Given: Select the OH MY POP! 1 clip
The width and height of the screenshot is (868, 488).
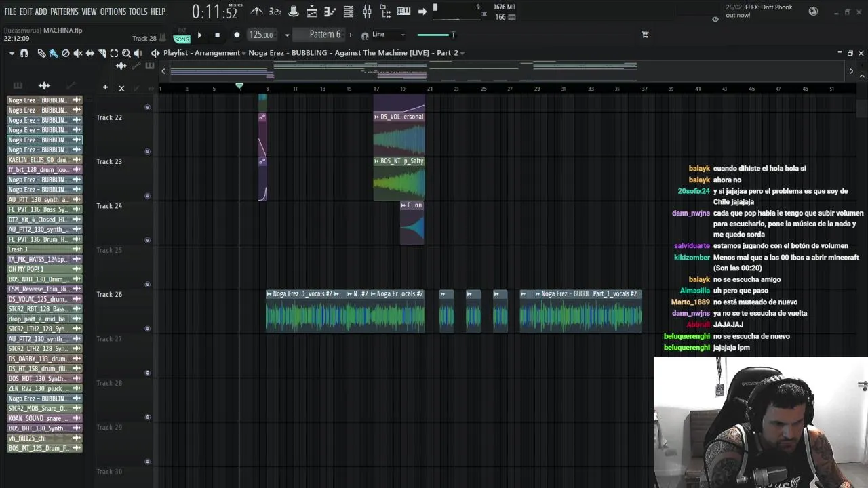Looking at the screenshot, I should coord(45,269).
